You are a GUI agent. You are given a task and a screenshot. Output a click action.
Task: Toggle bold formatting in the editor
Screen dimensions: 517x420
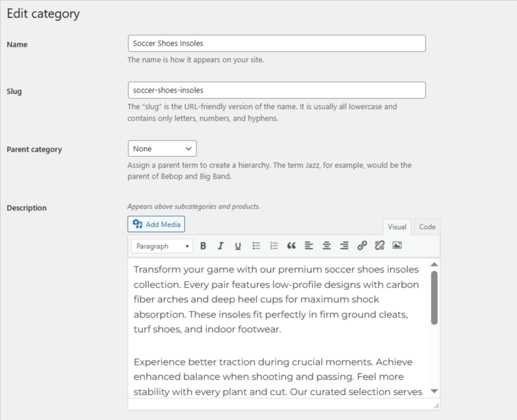click(203, 245)
